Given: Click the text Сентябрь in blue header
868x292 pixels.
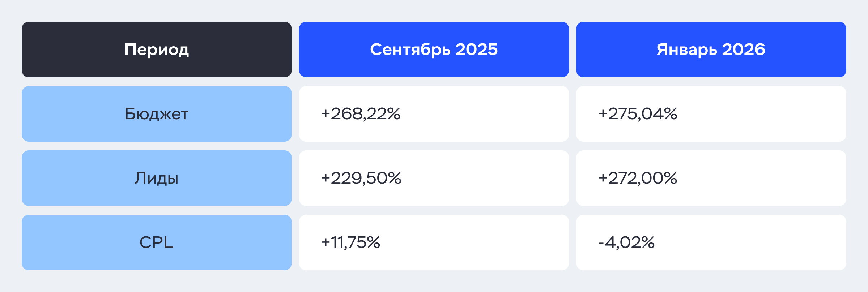Looking at the screenshot, I should [x=410, y=50].
